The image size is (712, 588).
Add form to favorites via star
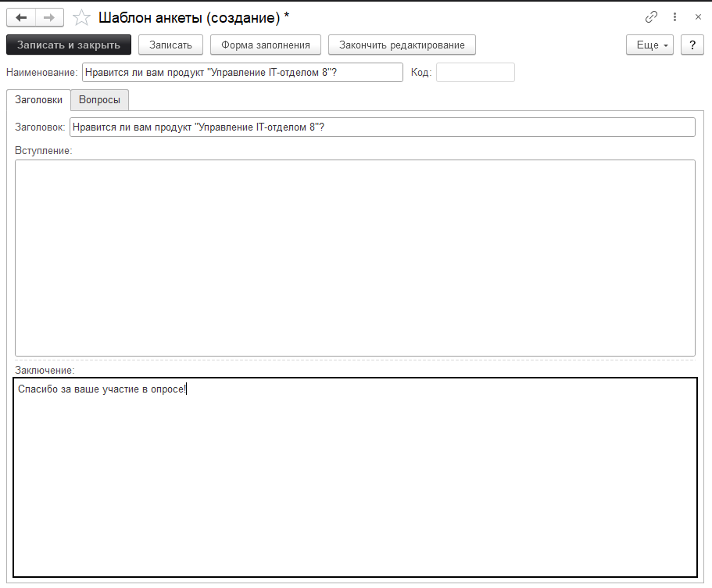pos(81,17)
